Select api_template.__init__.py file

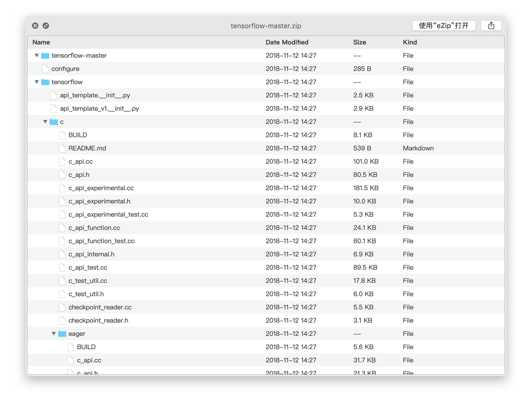pos(95,95)
